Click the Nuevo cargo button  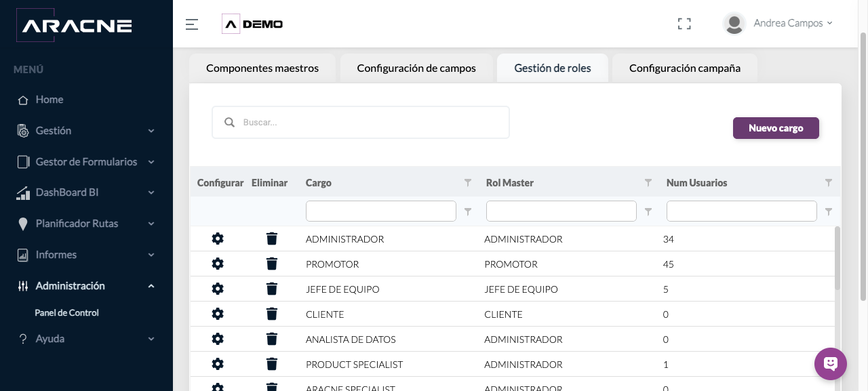(x=776, y=128)
